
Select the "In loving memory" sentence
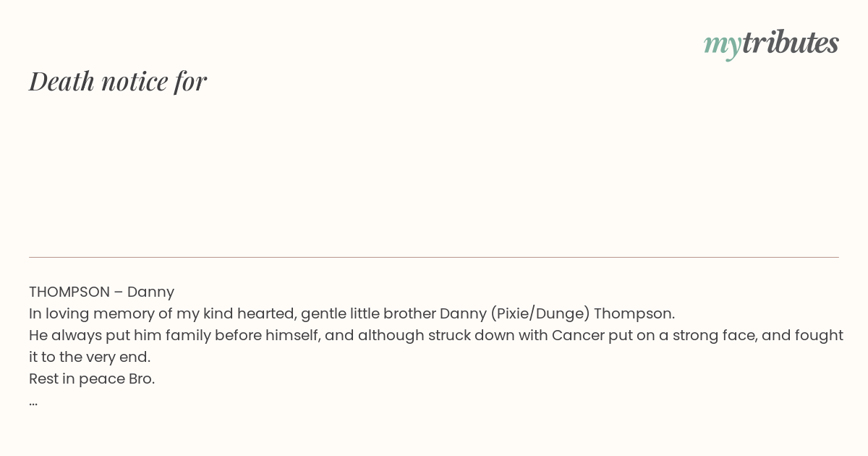[x=352, y=313]
